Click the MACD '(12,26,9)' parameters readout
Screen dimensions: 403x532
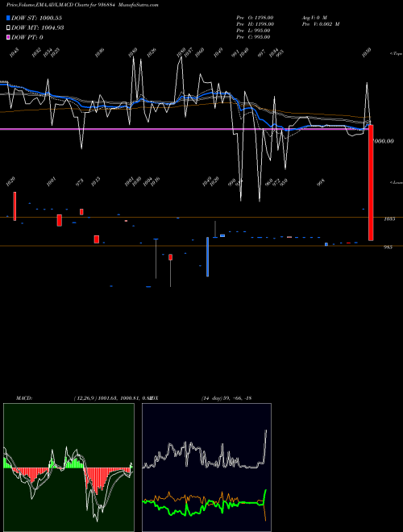click(x=85, y=398)
